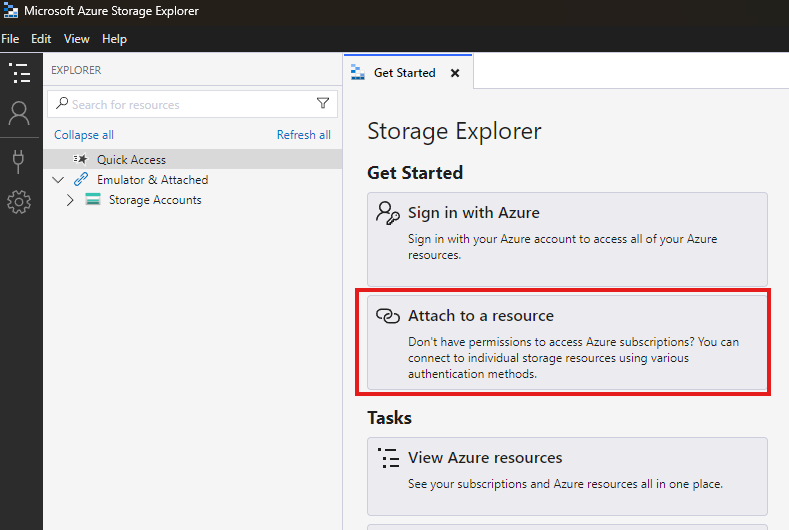
Task: Click the Emulator & Attached link icon
Action: 81,180
